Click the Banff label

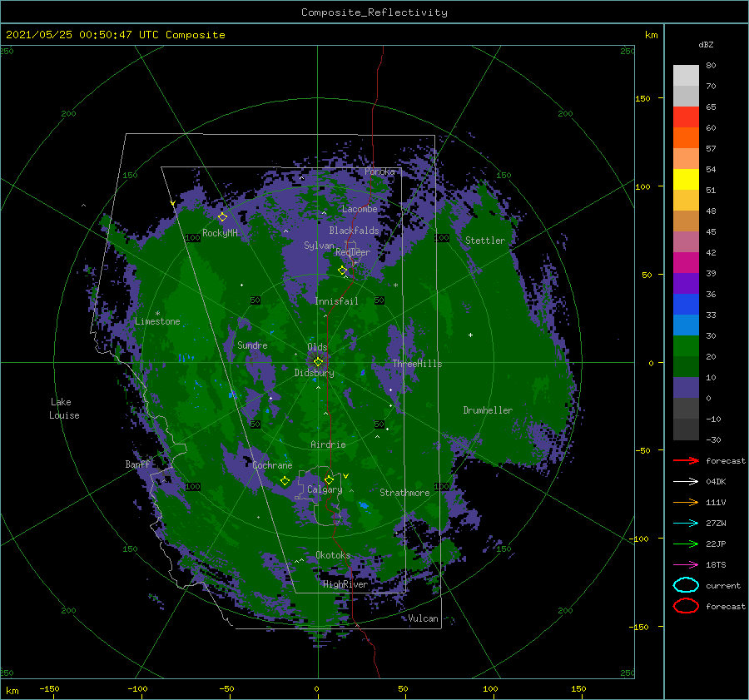pos(137,464)
